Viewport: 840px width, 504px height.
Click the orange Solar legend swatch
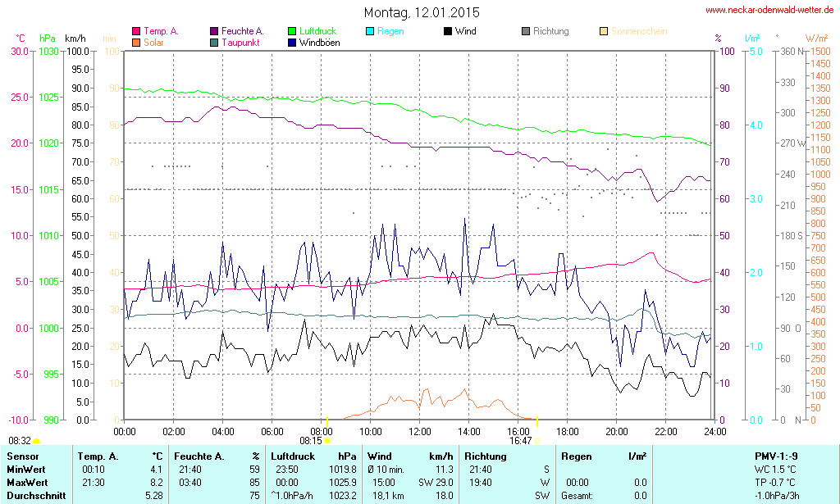[x=136, y=43]
